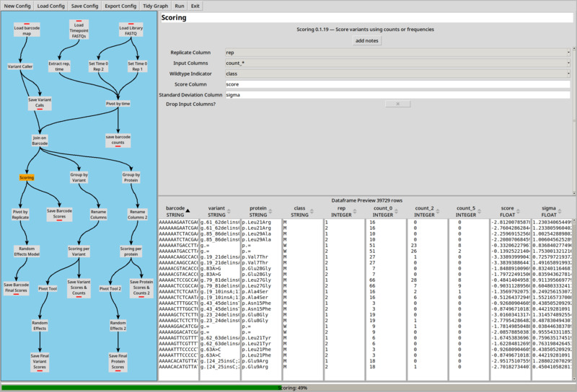Image resolution: width=577 pixels, height=392 pixels.
Task: Click the Score Column input field
Action: [x=398, y=84]
